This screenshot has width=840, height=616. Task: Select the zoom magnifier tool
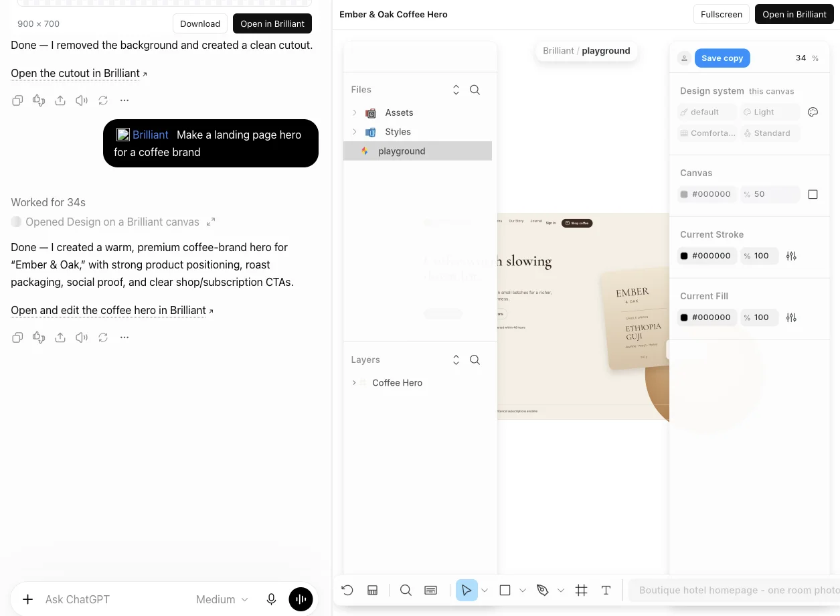[406, 590]
